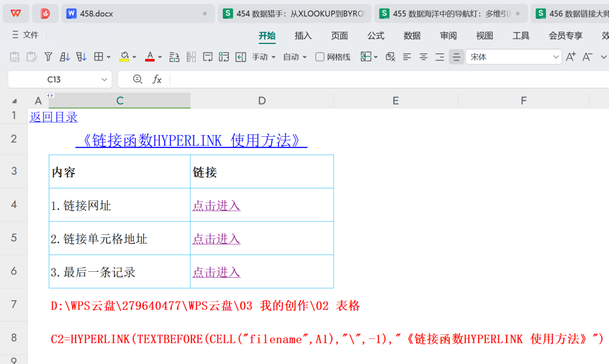Apply the red font color button
Screen dimensions: 609x364
pos(150,57)
